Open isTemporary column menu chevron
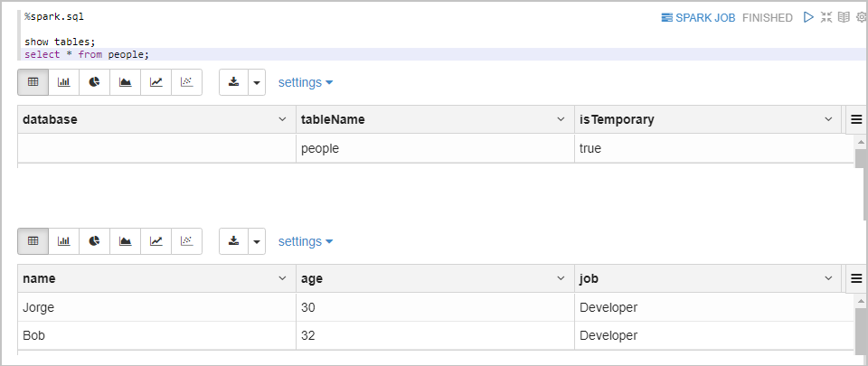 coord(829,119)
